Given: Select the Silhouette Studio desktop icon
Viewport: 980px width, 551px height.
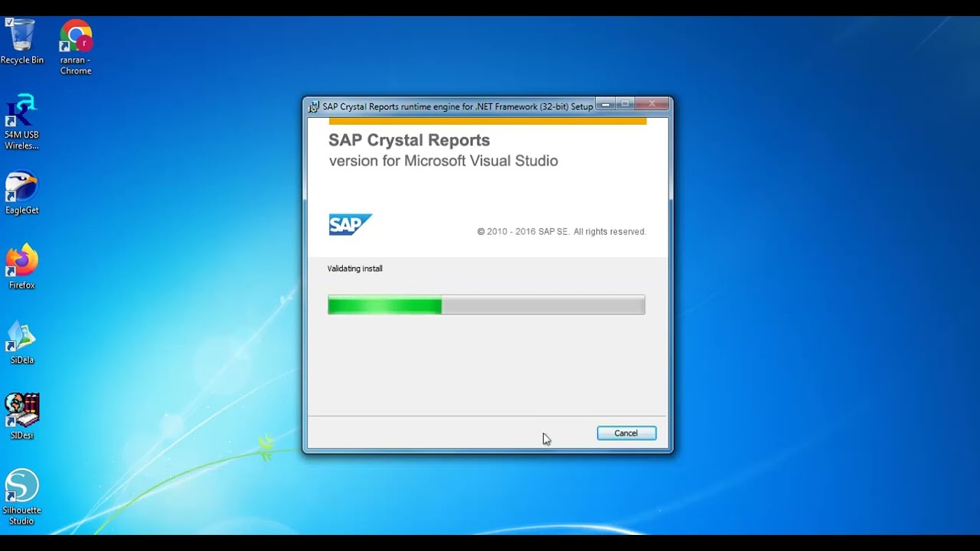Looking at the screenshot, I should [21, 497].
